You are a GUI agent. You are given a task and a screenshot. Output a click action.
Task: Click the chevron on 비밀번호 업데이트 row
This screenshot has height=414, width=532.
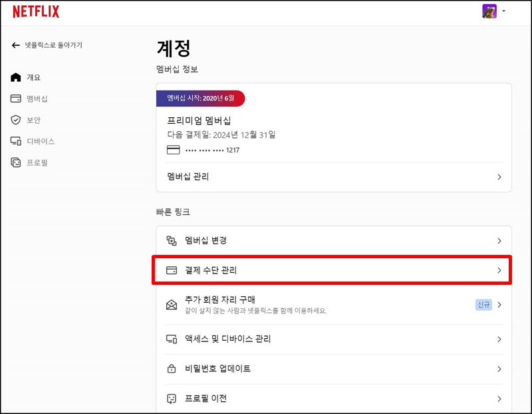[x=499, y=369]
